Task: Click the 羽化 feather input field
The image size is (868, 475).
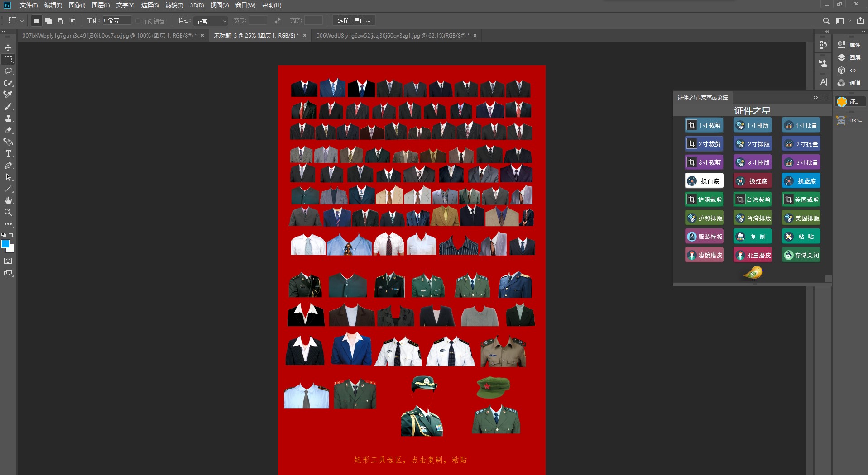Action: point(116,21)
